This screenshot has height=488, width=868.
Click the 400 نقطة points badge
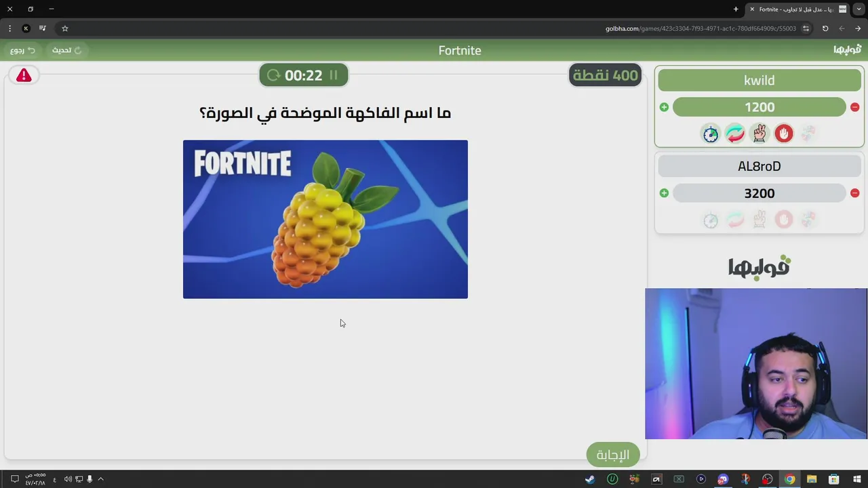coord(606,75)
